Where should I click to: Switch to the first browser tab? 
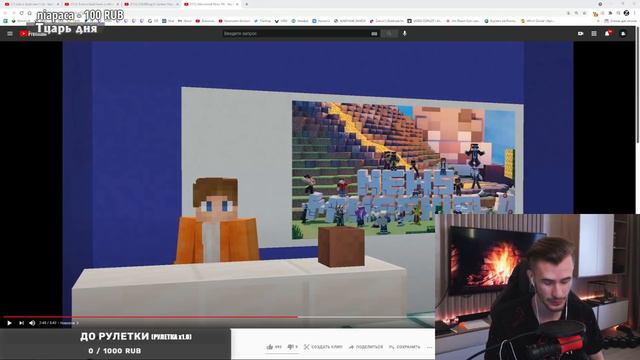[x=31, y=4]
